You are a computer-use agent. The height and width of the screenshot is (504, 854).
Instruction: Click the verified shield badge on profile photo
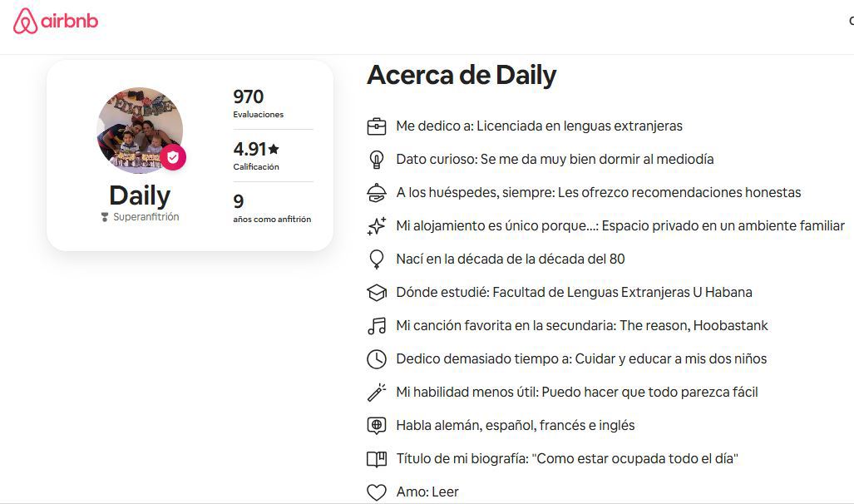tap(173, 157)
